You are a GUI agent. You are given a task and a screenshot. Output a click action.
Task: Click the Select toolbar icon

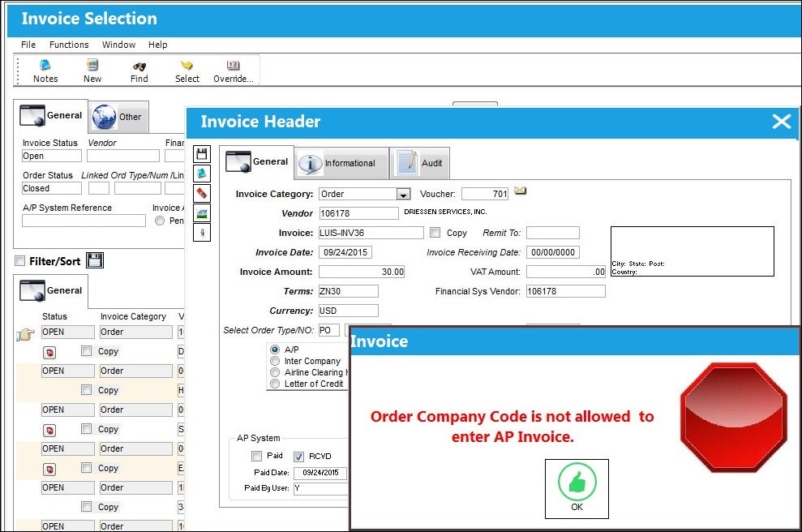(x=187, y=71)
